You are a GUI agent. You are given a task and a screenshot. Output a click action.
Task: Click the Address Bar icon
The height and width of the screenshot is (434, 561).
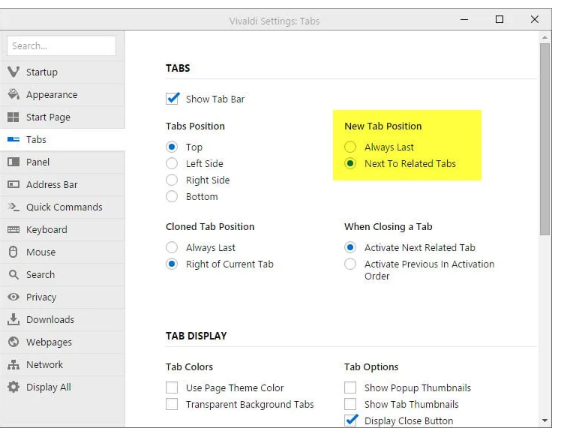[14, 185]
